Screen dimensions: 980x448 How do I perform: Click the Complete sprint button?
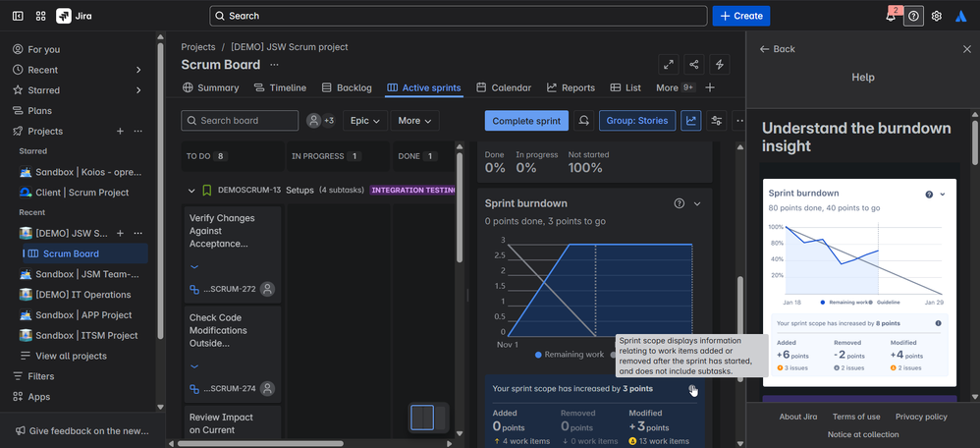tap(527, 120)
